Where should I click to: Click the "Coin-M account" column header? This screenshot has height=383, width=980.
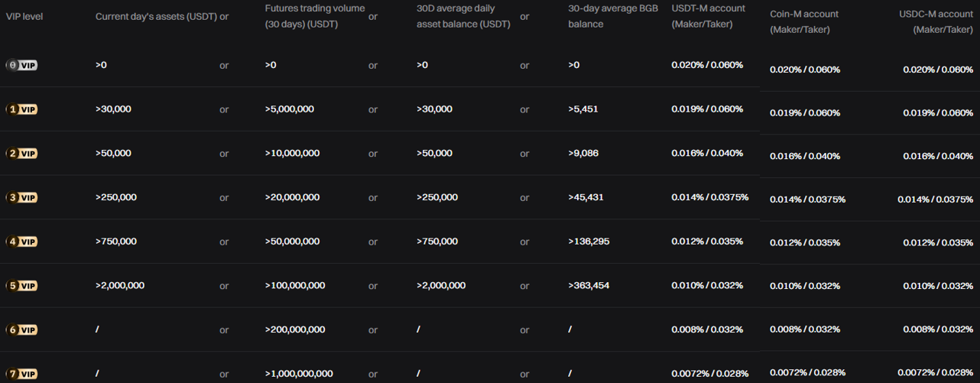tap(803, 21)
